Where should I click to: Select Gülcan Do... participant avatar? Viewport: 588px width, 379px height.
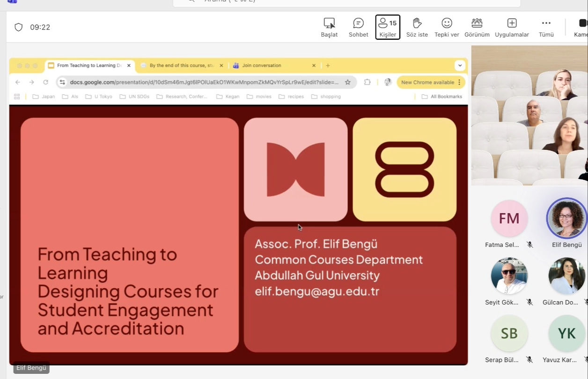[x=566, y=276]
